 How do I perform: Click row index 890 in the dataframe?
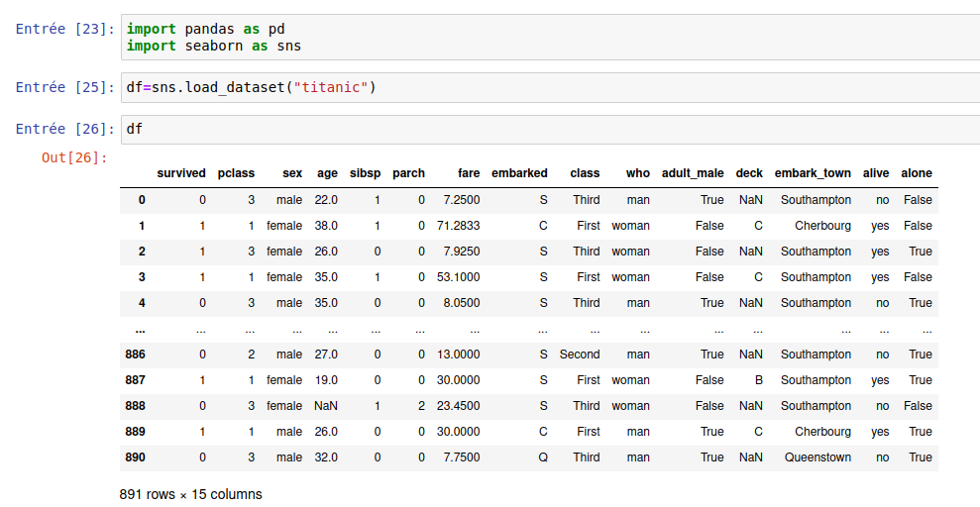135,457
